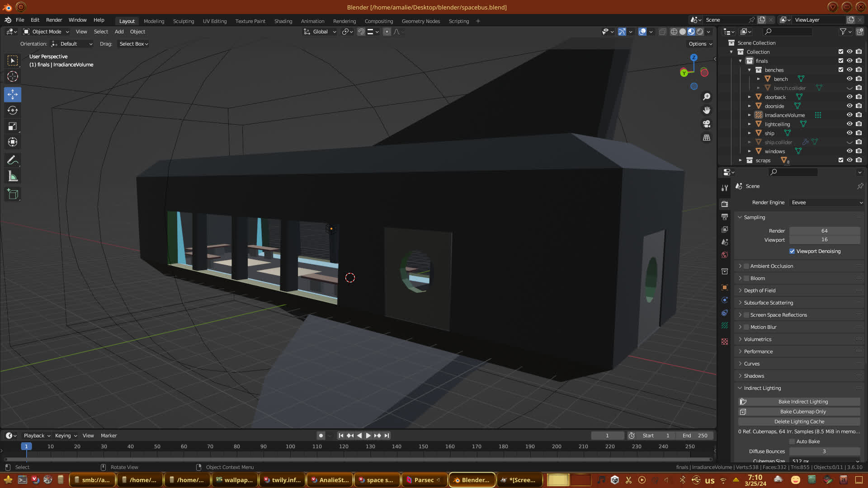Switch to rendered viewport shading
Viewport: 868px width, 488px height.
[700, 32]
